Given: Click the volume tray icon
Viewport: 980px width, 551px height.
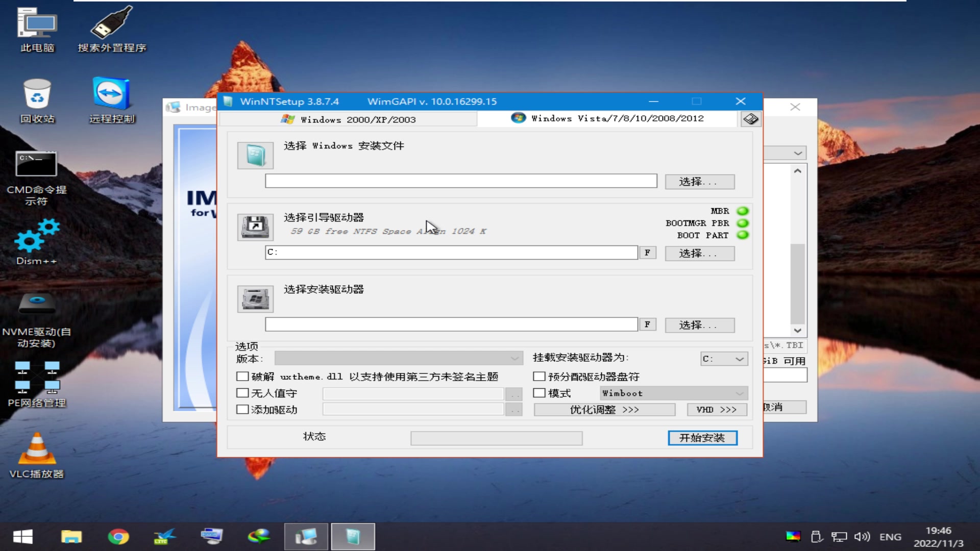Looking at the screenshot, I should (862, 537).
